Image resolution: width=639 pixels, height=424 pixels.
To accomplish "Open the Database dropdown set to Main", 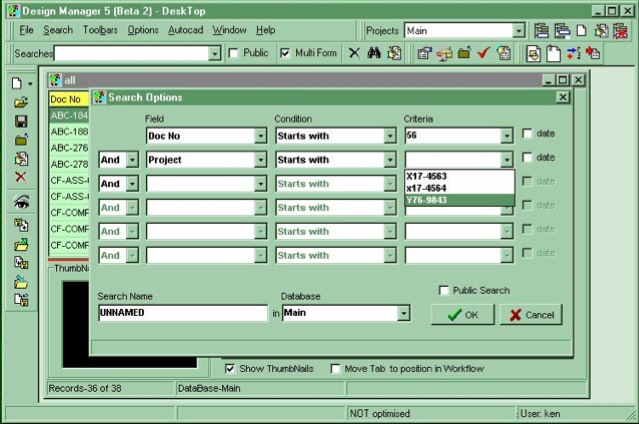I will coord(403,313).
